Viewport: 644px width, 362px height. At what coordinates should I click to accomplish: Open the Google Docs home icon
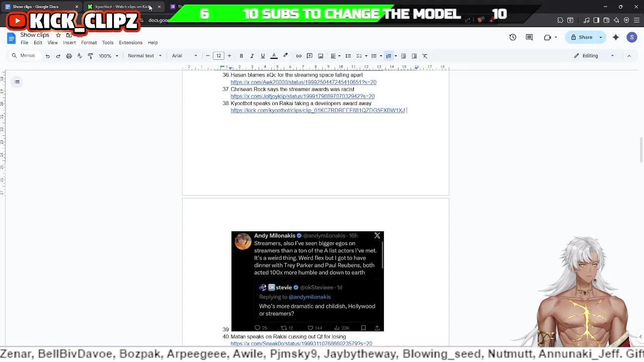click(x=11, y=39)
